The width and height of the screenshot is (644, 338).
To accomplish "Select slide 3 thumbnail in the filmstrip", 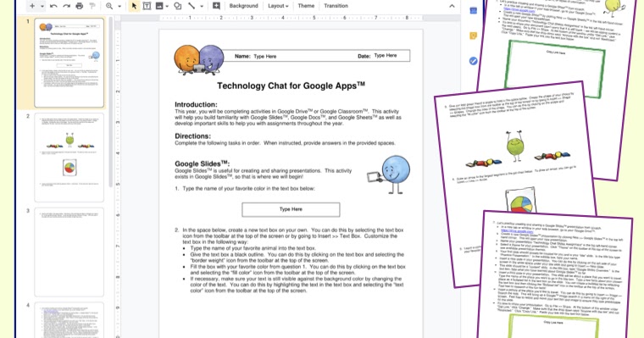I will coord(69,252).
